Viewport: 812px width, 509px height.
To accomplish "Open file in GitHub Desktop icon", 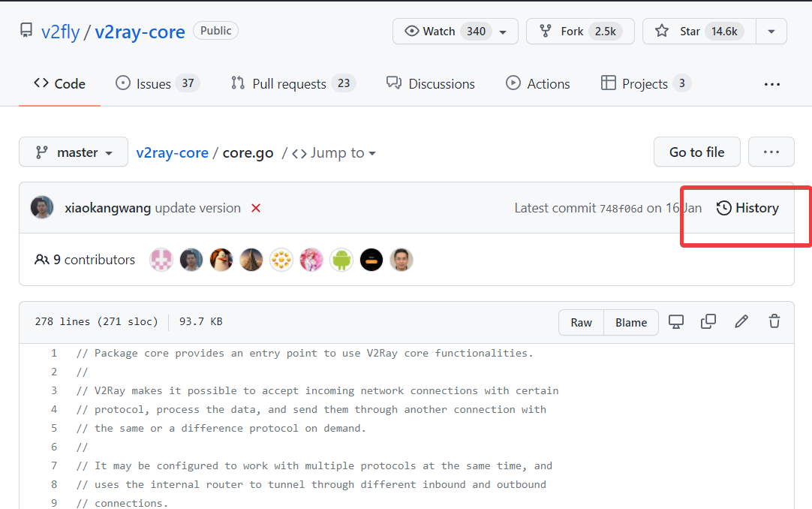I will 676,322.
